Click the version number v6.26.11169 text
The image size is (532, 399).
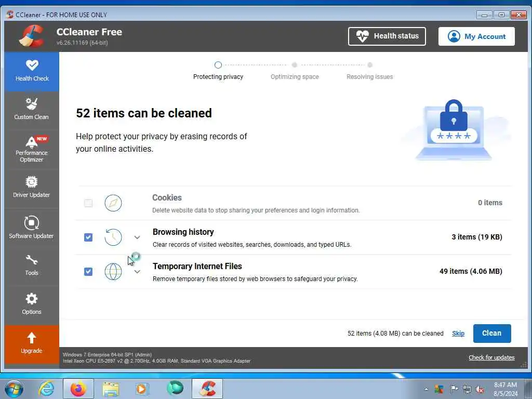[82, 43]
